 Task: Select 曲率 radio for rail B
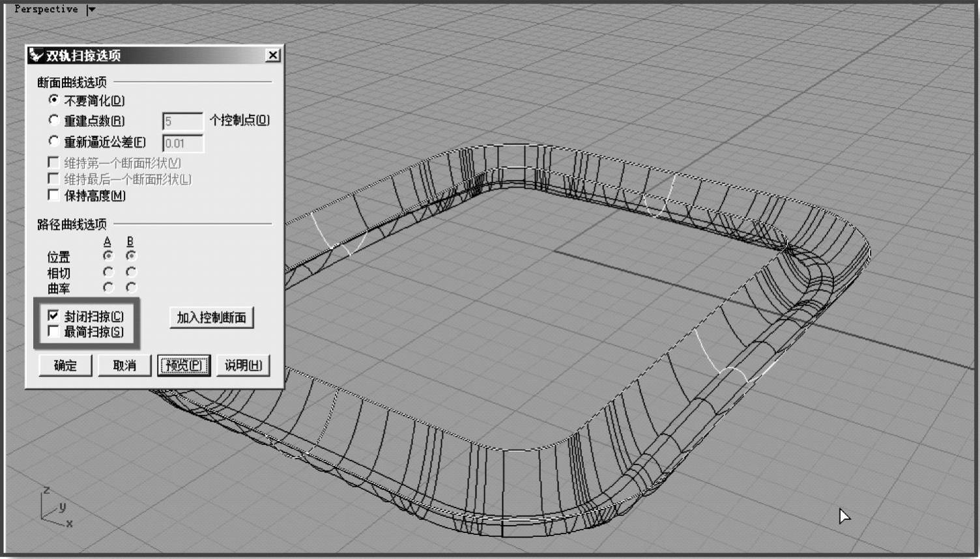point(132,287)
